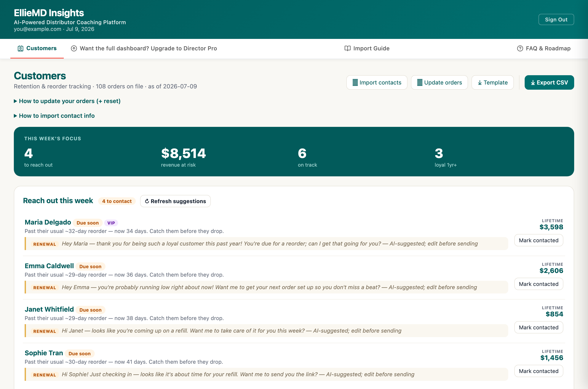The image size is (588, 389).
Task: Open Sophie Tran's customer name
Action: [x=44, y=353]
